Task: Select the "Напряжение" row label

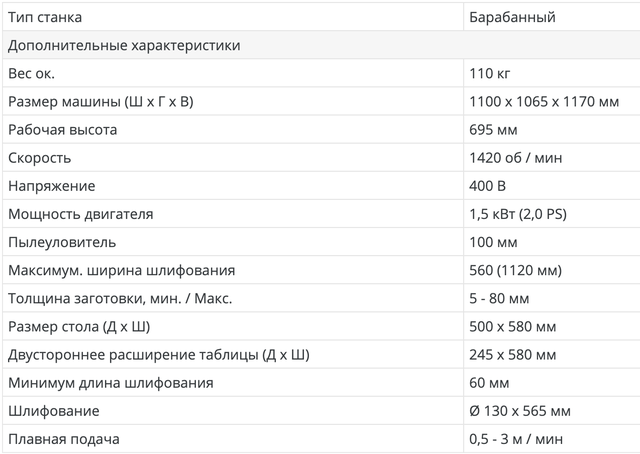Action: click(52, 186)
